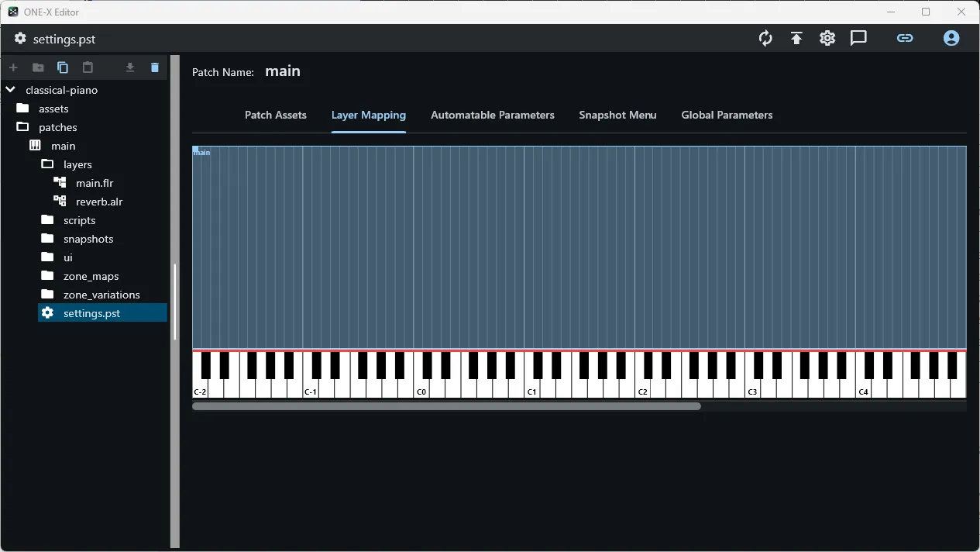Select the Layer Mapping tab
The height and width of the screenshot is (552, 980).
click(369, 115)
